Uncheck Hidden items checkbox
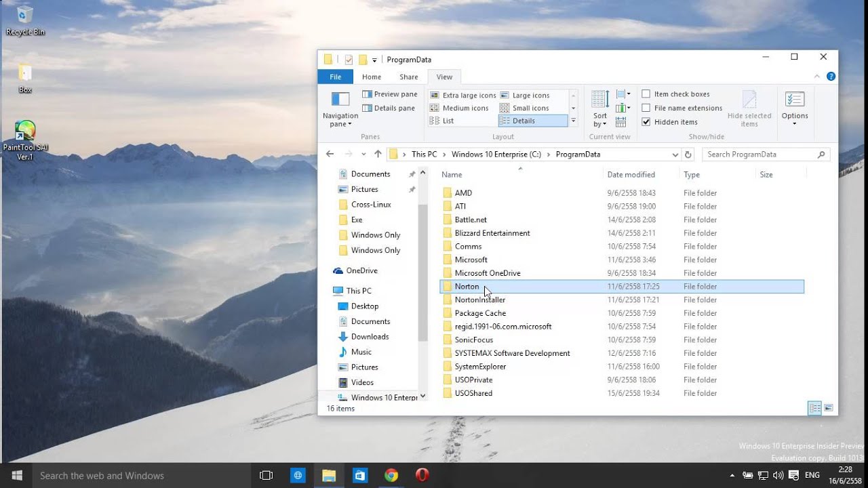The image size is (868, 488). tap(646, 122)
